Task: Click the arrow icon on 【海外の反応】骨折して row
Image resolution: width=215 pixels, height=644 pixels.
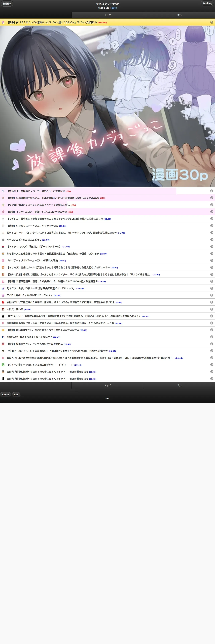Action: pyautogui.click(x=212, y=274)
